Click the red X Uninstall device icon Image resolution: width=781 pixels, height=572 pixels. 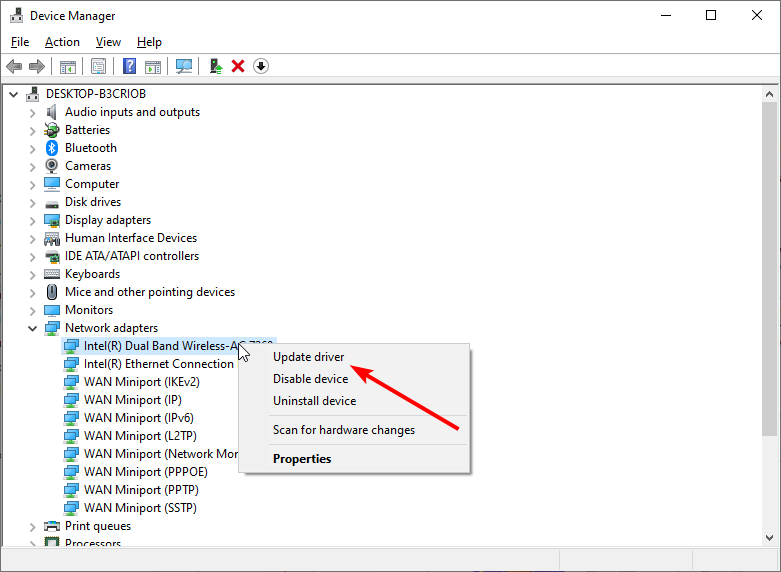[238, 66]
